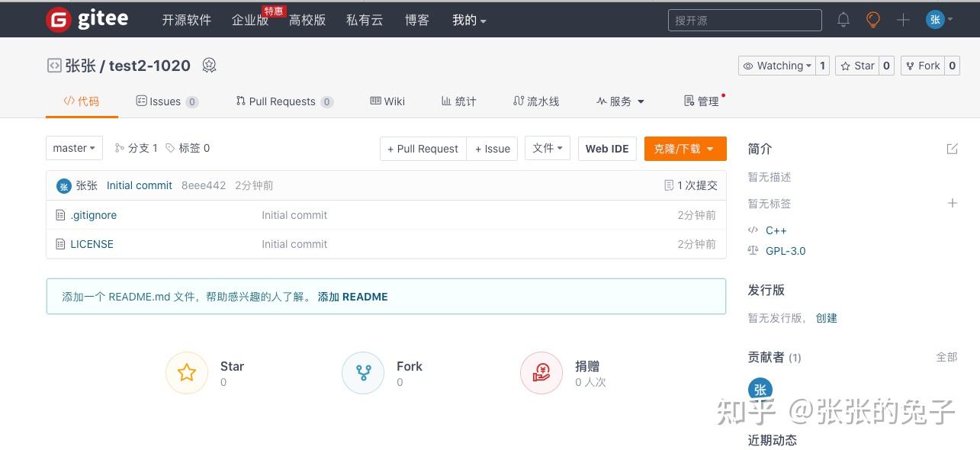The width and height of the screenshot is (980, 450).
Task: Click Star to star the repository
Action: tap(857, 66)
